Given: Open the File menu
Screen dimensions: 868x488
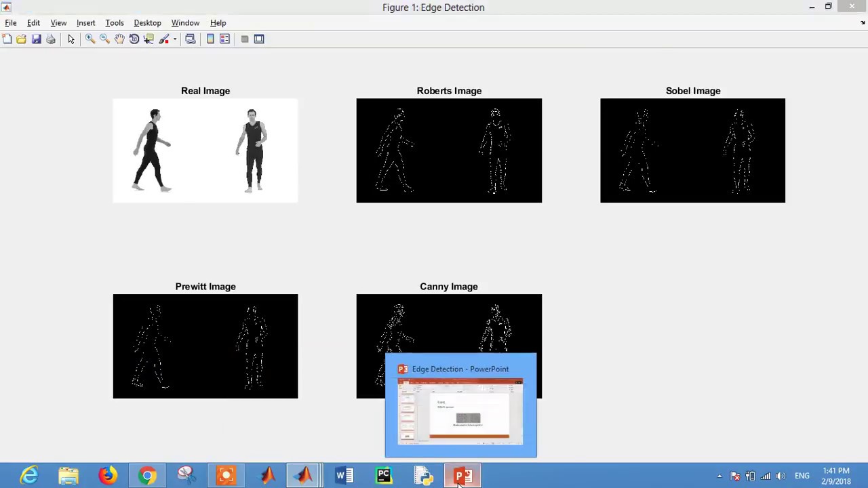Looking at the screenshot, I should pos(11,23).
